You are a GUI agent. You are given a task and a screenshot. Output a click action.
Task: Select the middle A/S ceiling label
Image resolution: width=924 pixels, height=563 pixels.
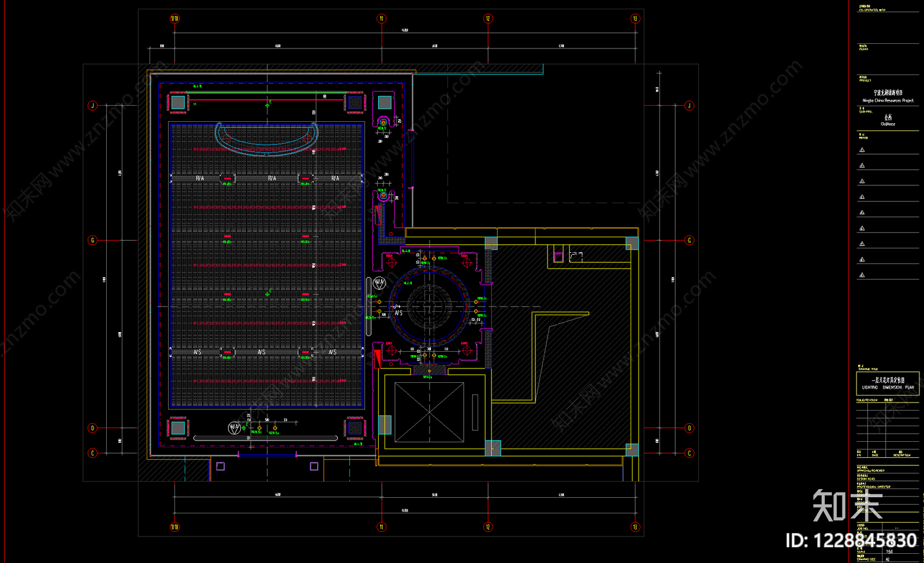click(x=262, y=352)
